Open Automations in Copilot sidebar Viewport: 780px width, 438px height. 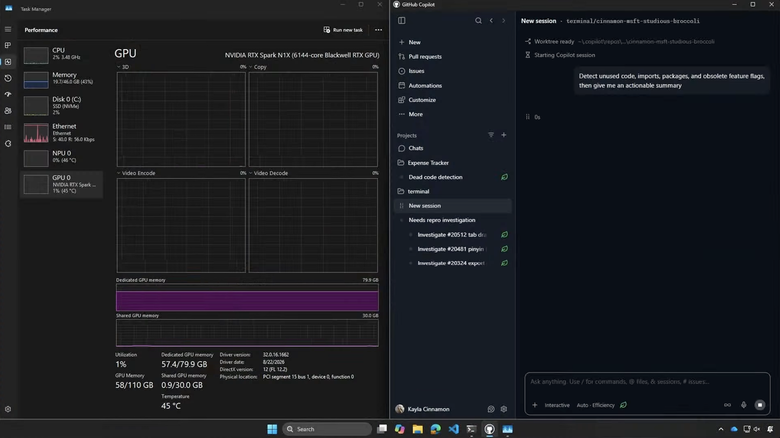(453, 86)
